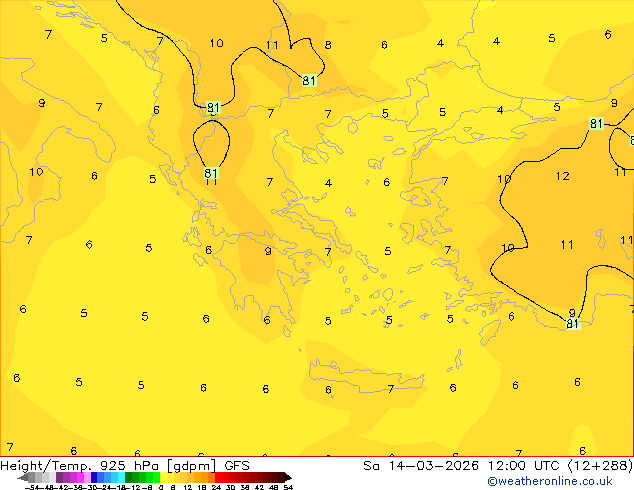This screenshot has width=634, height=490.
Task: Click the 81 contour label beside value 12's contour
Action: point(596,123)
